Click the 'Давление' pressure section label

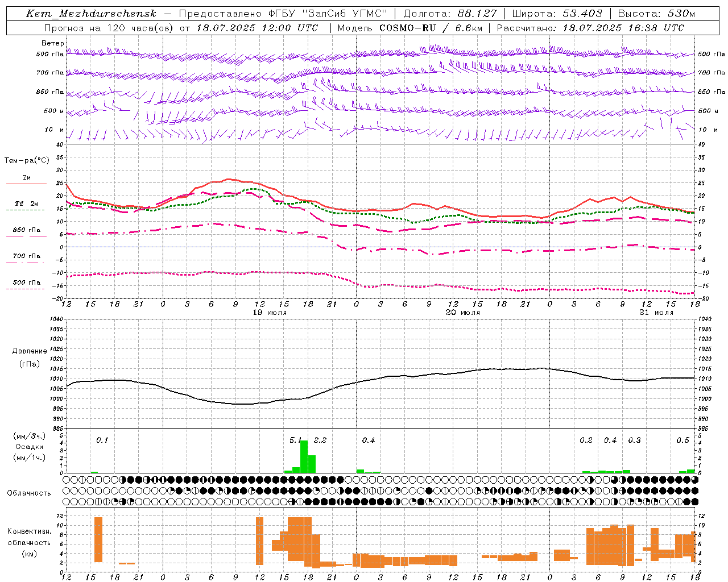point(29,351)
